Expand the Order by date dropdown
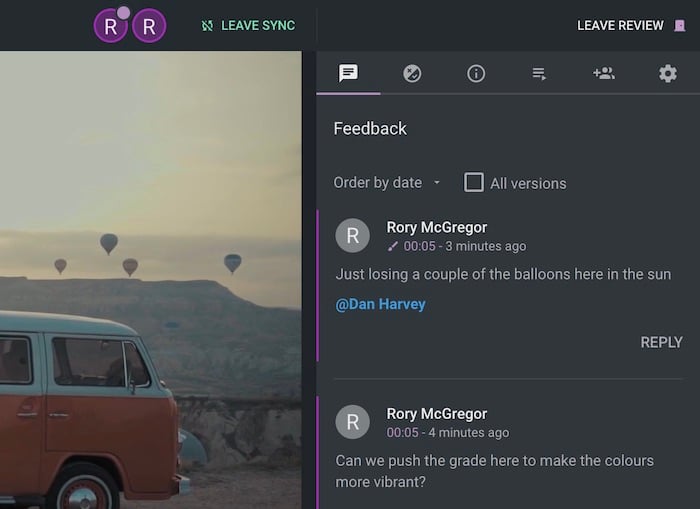 (378, 182)
